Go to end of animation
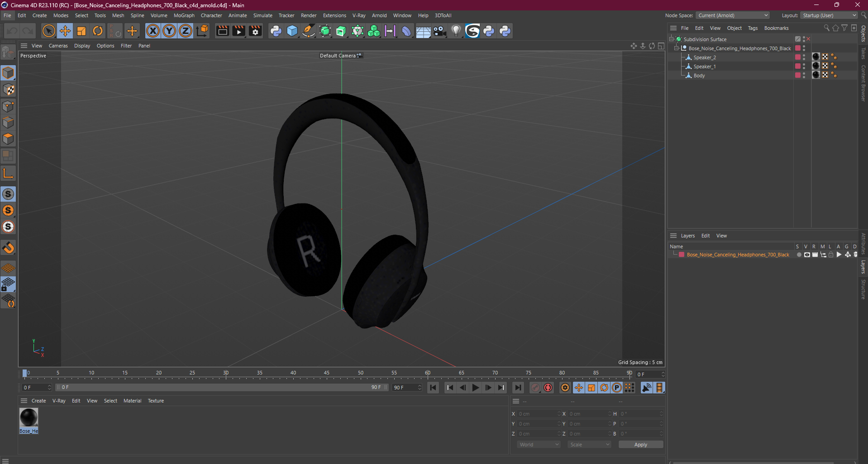The width and height of the screenshot is (868, 464). (518, 388)
